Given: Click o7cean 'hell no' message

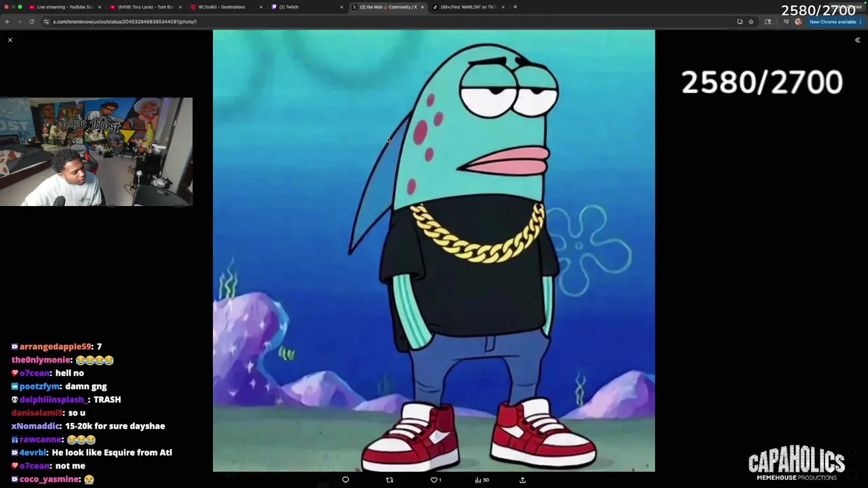Looking at the screenshot, I should (x=47, y=373).
